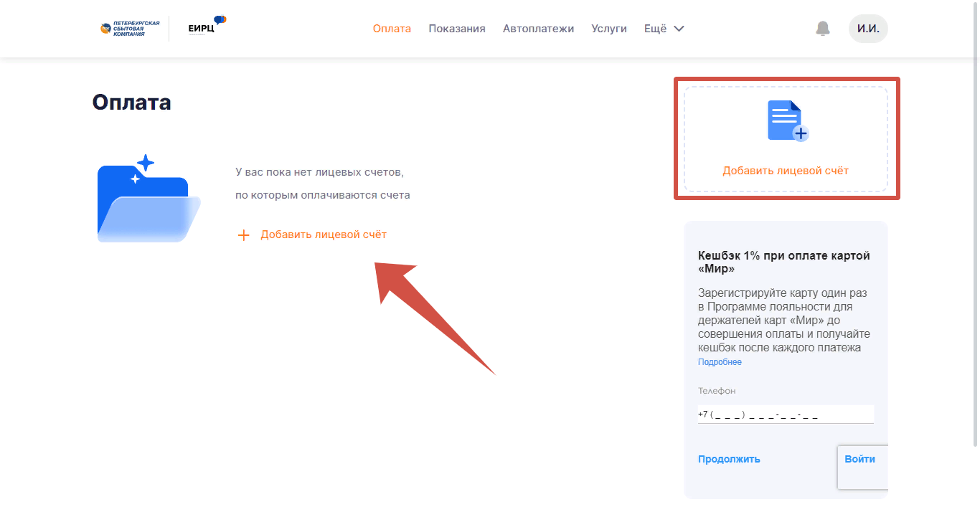Image resolution: width=980 pixels, height=512 pixels.
Task: Click Добавить лицевой счёт label in dashed card
Action: point(785,171)
